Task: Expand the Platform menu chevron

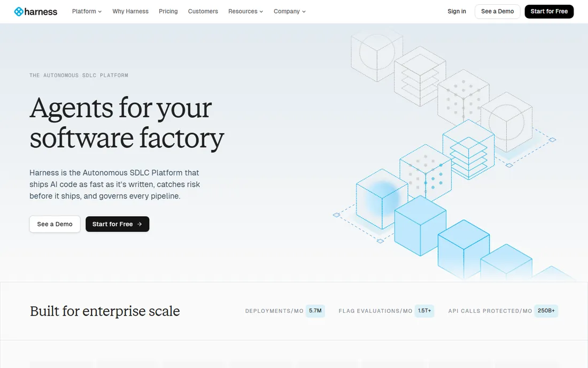Action: click(x=100, y=12)
